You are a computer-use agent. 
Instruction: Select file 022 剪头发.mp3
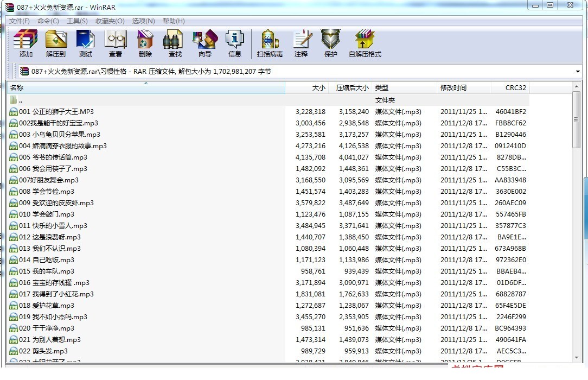pyautogui.click(x=43, y=351)
